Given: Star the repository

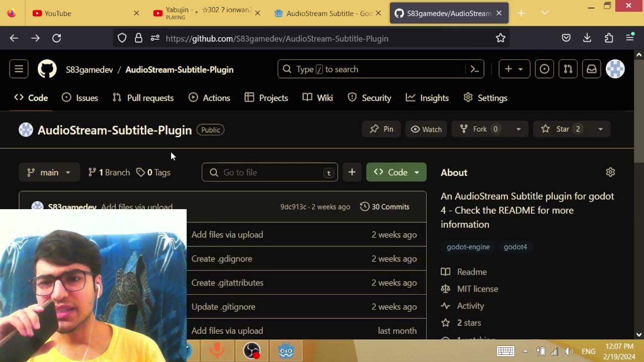Looking at the screenshot, I should coord(562,129).
